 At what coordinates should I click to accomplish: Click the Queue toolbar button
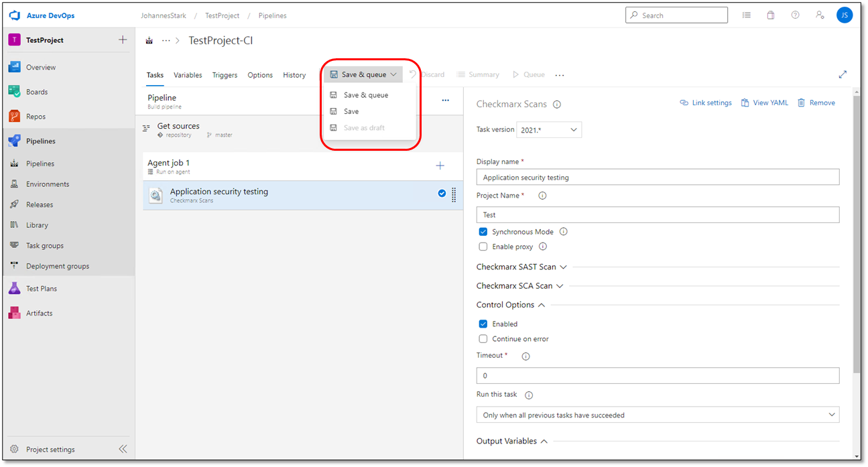click(529, 75)
